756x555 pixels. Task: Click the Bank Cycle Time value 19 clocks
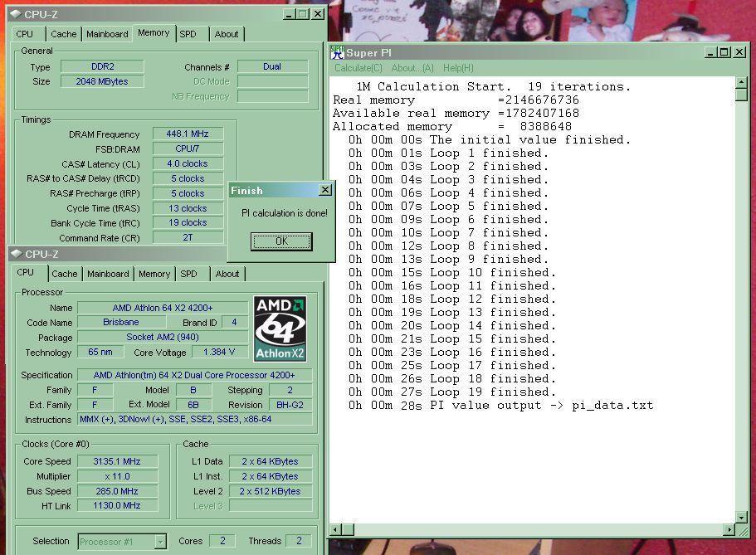click(188, 222)
